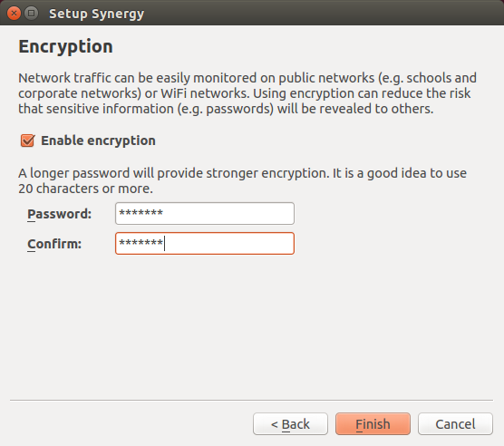This screenshot has height=446, width=504.
Task: Click the orange checkmark icon
Action: (x=27, y=141)
